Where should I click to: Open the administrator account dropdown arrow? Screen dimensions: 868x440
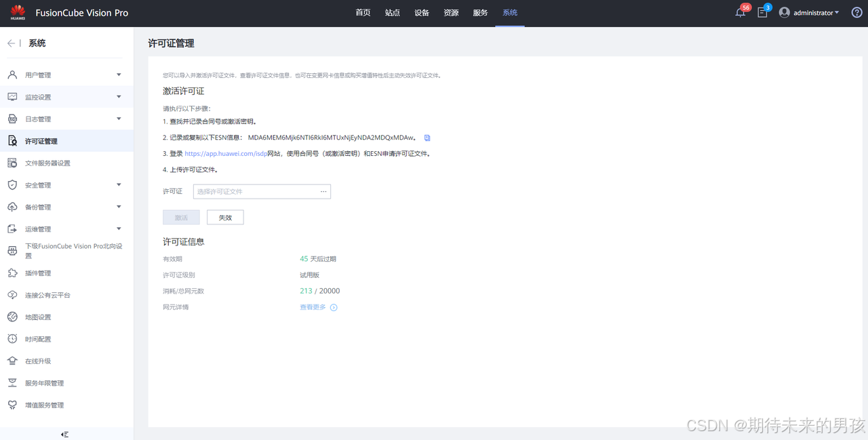(x=837, y=13)
